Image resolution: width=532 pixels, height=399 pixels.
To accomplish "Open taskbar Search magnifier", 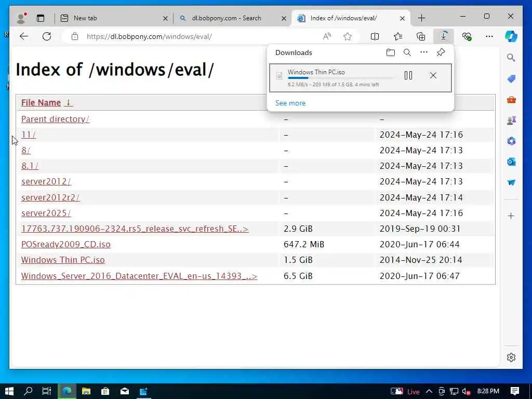I will (x=28, y=391).
